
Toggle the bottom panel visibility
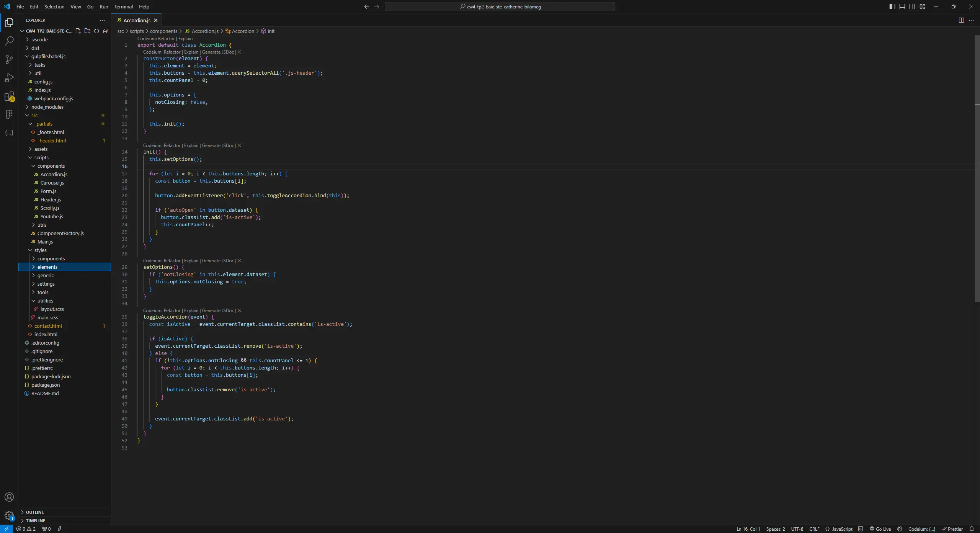(x=902, y=7)
